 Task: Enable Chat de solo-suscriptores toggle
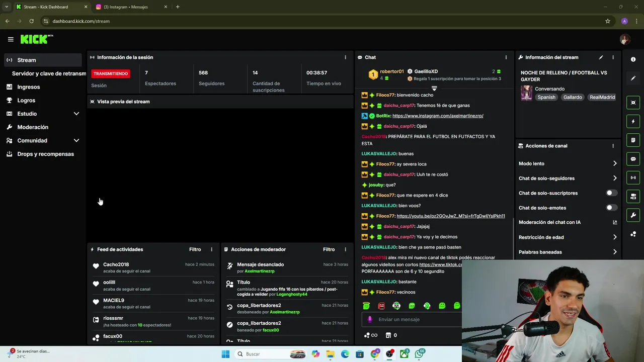(x=611, y=193)
